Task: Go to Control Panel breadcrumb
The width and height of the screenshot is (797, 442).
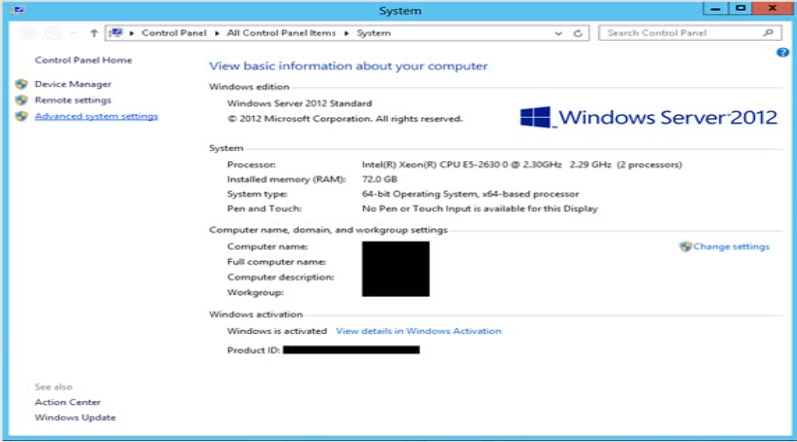Action: pos(174,33)
